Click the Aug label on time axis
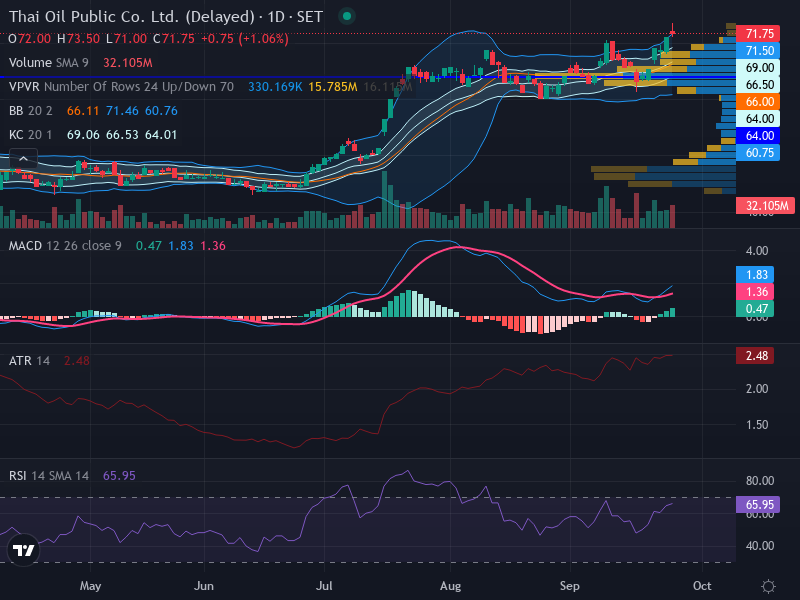This screenshot has width=800, height=600. [x=451, y=586]
